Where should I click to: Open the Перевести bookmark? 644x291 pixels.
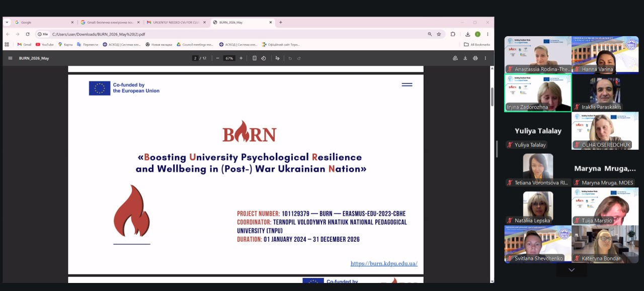pos(88,44)
